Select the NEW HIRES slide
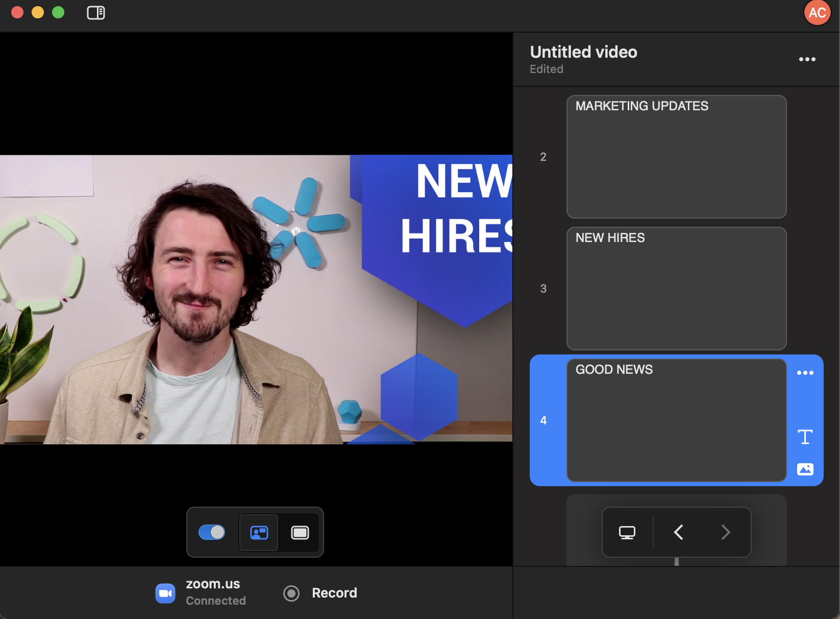Viewport: 840px width, 619px height. pos(676,289)
